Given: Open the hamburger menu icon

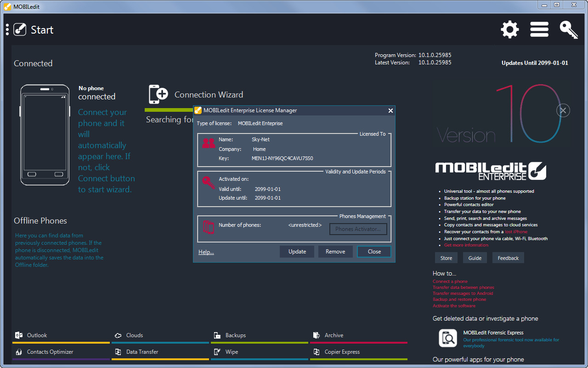Looking at the screenshot, I should coord(539,29).
